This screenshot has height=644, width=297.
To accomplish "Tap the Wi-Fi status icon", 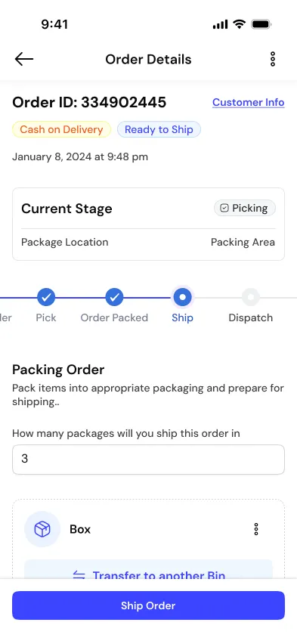I will coord(239,24).
